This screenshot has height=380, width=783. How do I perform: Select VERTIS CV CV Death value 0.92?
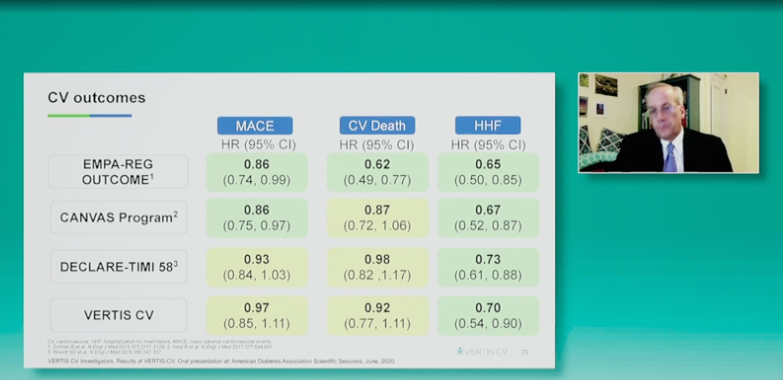pyautogui.click(x=377, y=308)
